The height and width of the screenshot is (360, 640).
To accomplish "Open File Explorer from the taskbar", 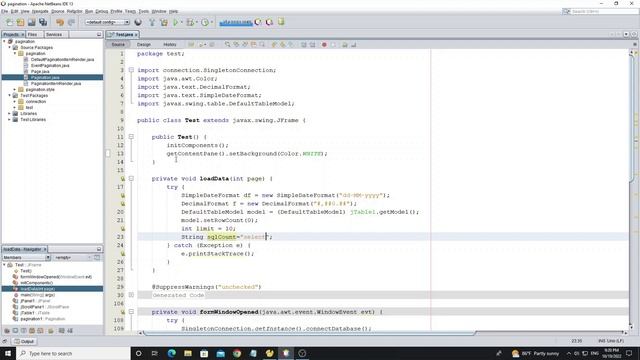I will coord(188,353).
